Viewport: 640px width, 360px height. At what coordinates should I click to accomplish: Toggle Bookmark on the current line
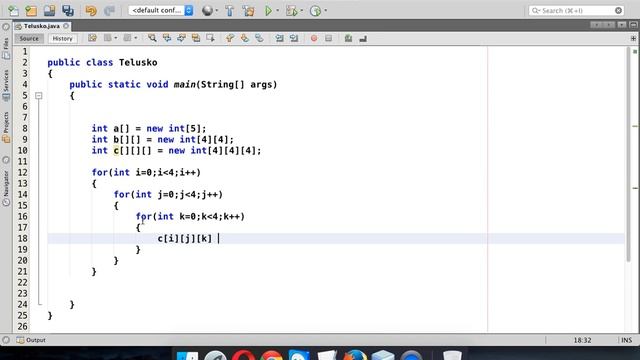coord(259,38)
